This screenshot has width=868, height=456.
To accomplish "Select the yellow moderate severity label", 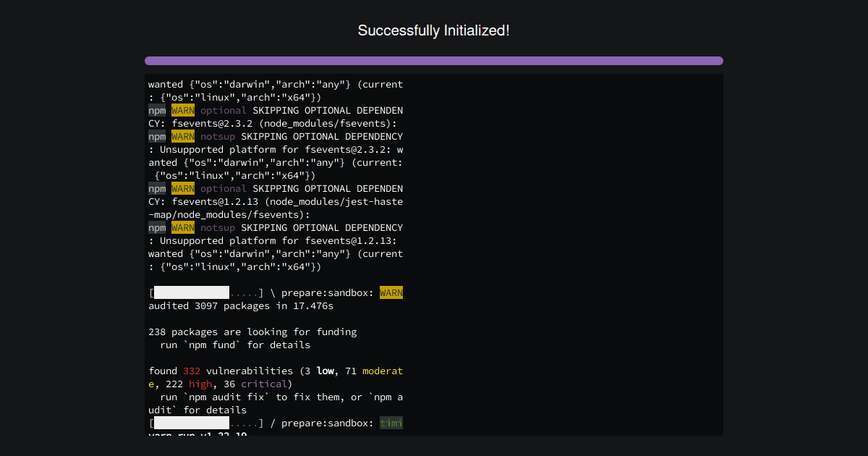I will pos(383,371).
